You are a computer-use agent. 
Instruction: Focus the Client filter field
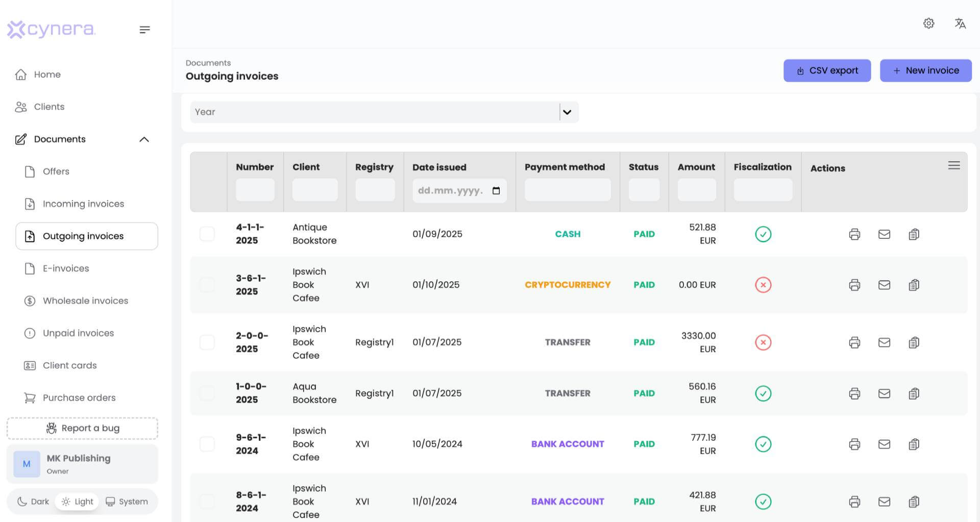point(315,190)
